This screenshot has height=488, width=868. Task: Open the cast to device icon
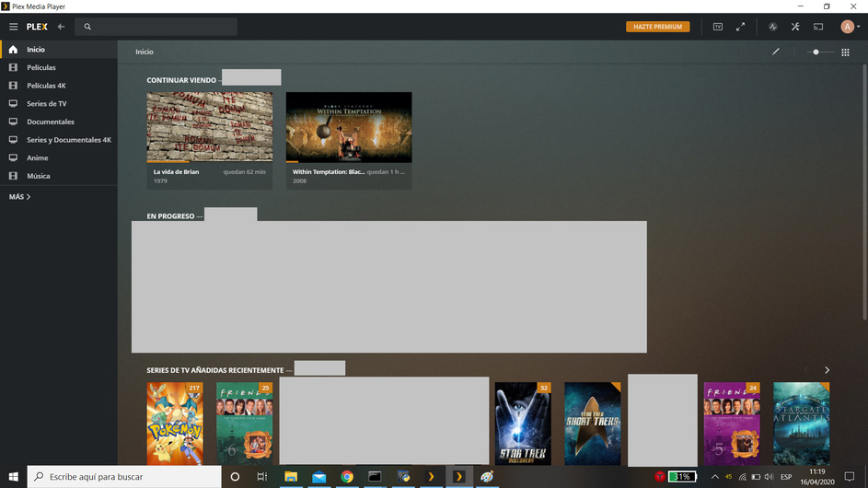[818, 27]
